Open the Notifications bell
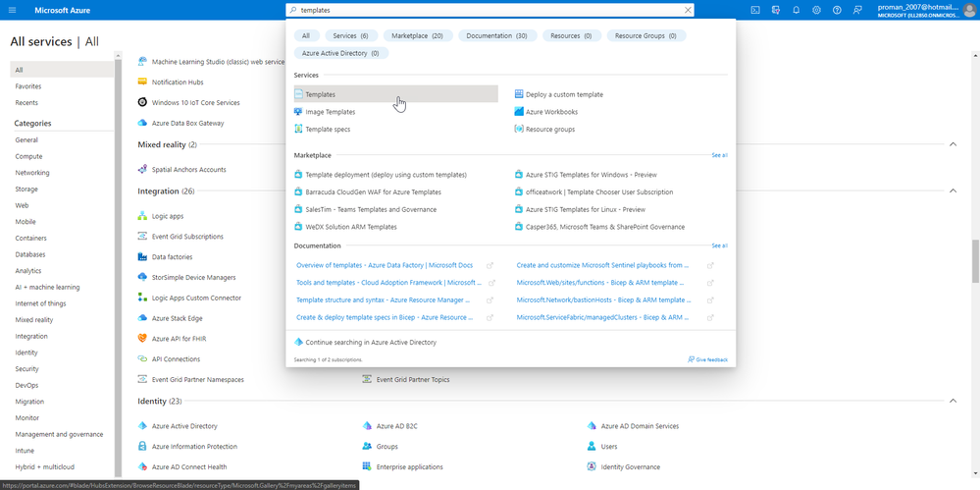 coord(797,10)
